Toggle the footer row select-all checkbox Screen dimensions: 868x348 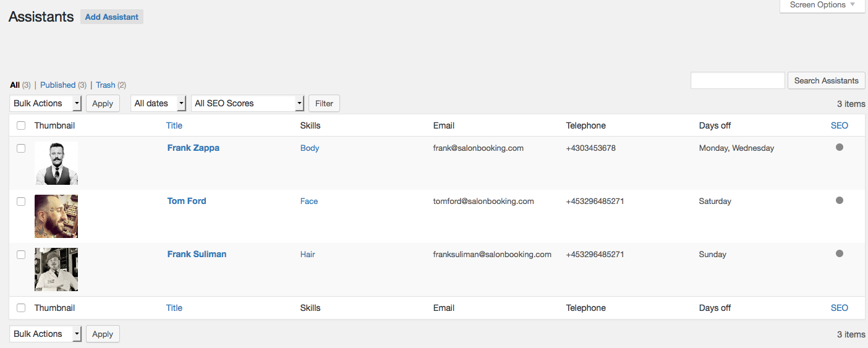[x=21, y=308]
